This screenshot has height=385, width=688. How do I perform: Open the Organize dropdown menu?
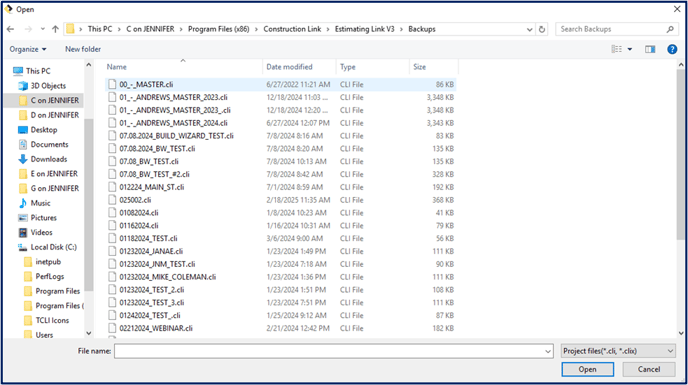pyautogui.click(x=28, y=49)
